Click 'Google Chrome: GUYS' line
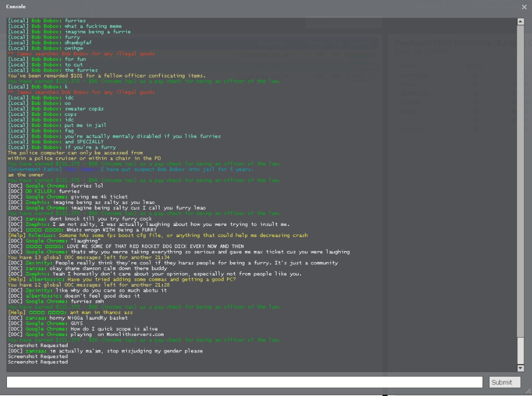 tap(45, 323)
